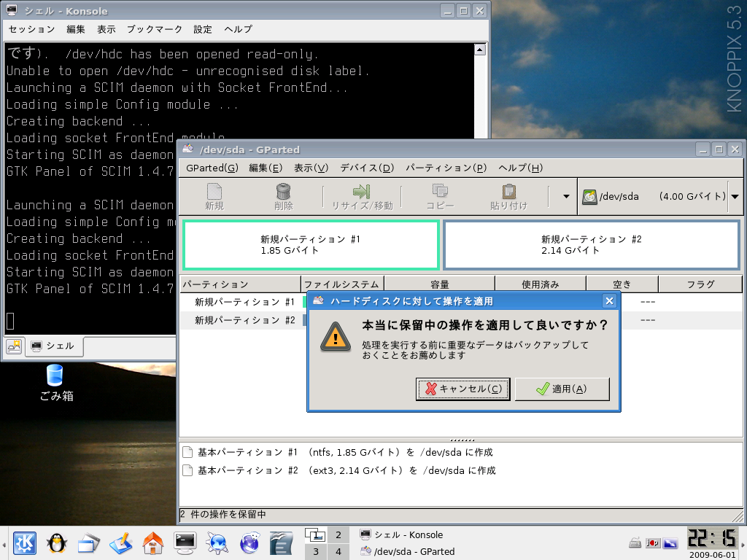
Task: Click the warning triangle icon in the dialog
Action: 336,336
